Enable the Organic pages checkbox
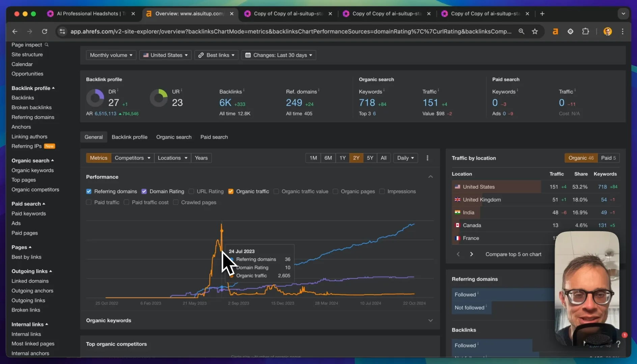Image resolution: width=637 pixels, height=364 pixels. [x=335, y=191]
